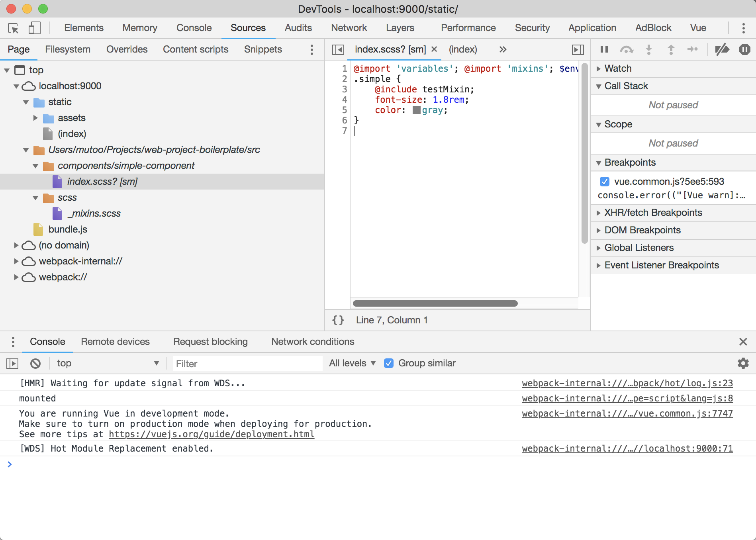This screenshot has height=540, width=756.
Task: Step out of current function
Action: (x=671, y=49)
